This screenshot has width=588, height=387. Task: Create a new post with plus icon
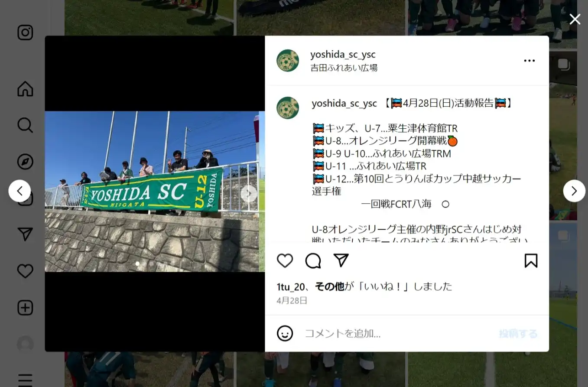25,308
